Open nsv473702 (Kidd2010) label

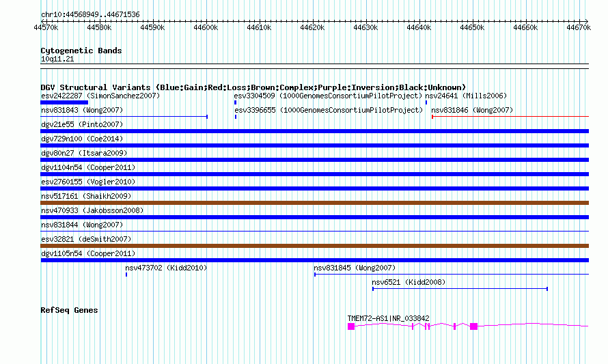166,268
